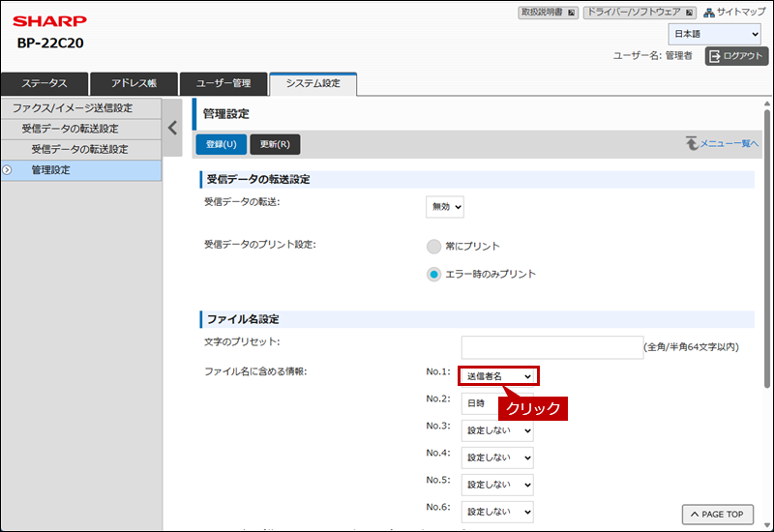Open メニュー一覧へ menu list link

coord(722,144)
